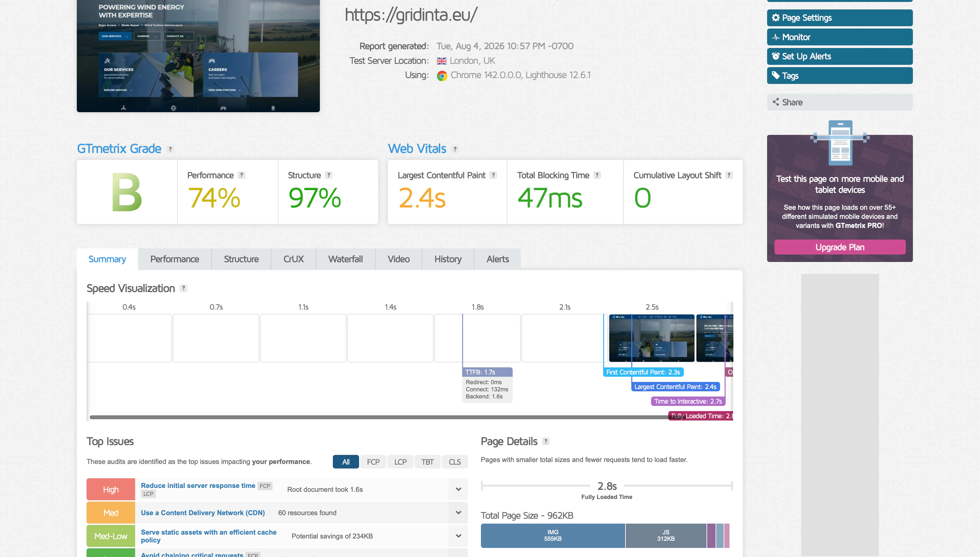Click the Largest Contentful Paint 2.4s marker
Viewport: 980px width, 557px height.
point(675,387)
